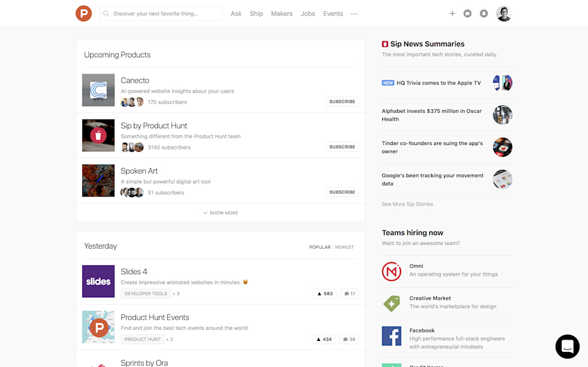Subscribe to Canecto

coord(342,102)
